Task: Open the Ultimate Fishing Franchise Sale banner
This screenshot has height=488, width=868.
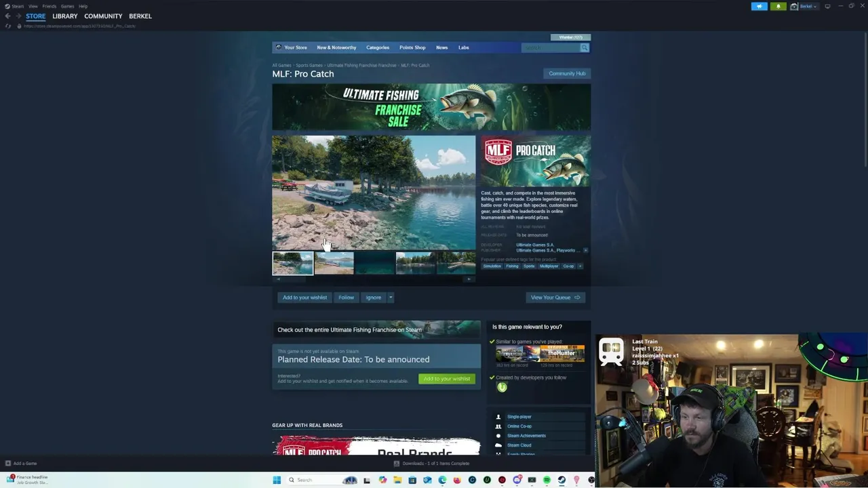Action: pos(431,107)
